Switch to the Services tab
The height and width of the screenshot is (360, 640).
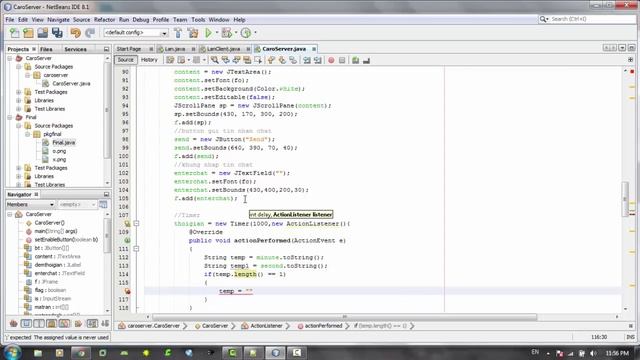pyautogui.click(x=76, y=49)
